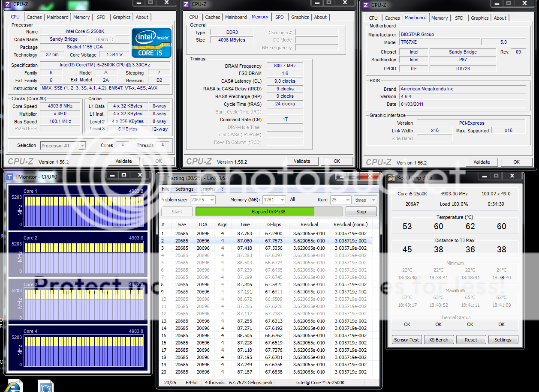Open the Problem size dropdown in LinX

coord(202,200)
